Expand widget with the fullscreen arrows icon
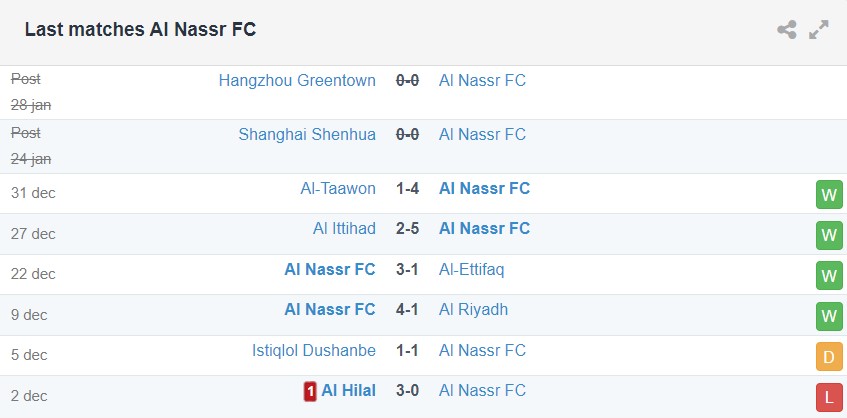 (x=819, y=30)
